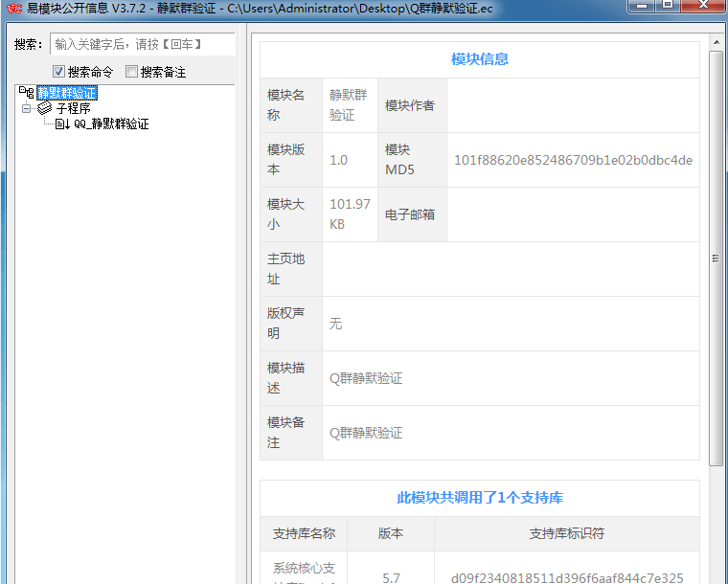Click the module size 101.97 KB

coord(350,214)
